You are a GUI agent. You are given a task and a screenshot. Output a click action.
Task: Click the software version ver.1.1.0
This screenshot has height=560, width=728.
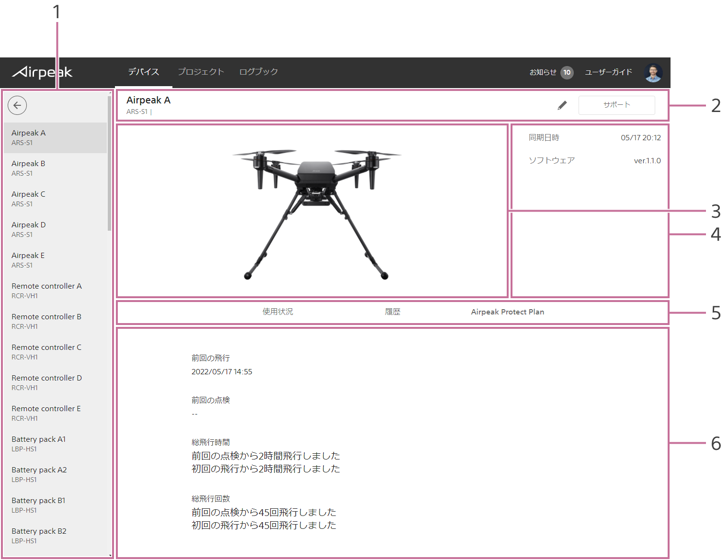[648, 161]
